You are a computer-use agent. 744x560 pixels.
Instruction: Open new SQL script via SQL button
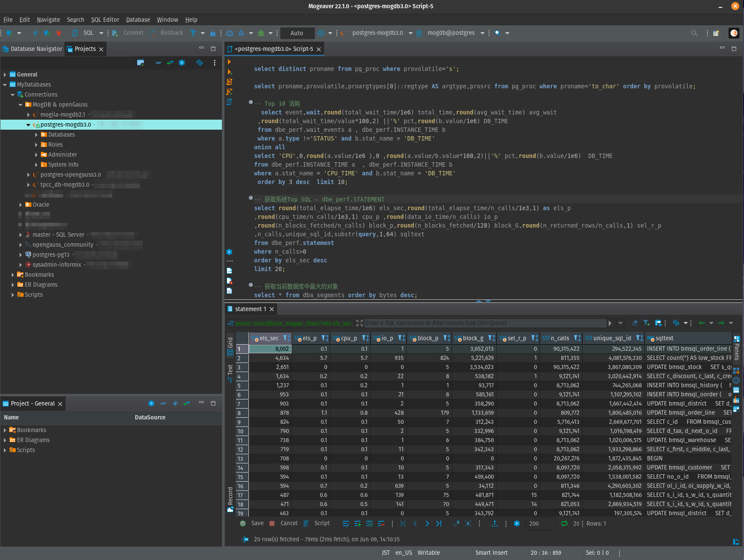coord(84,33)
